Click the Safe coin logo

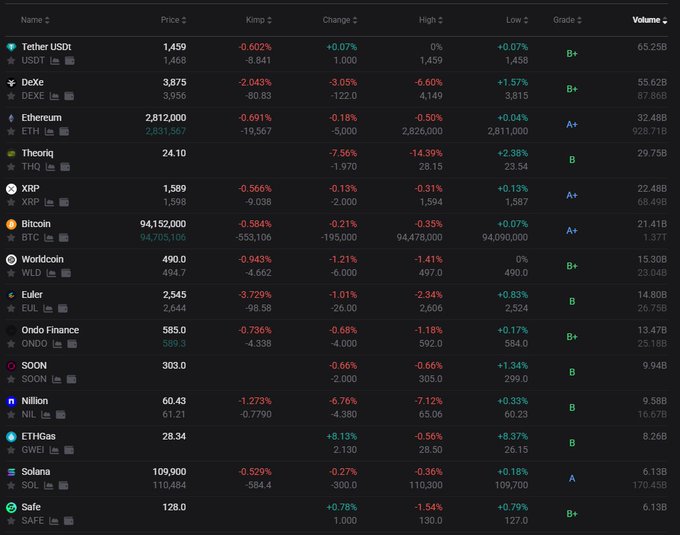tap(11, 507)
